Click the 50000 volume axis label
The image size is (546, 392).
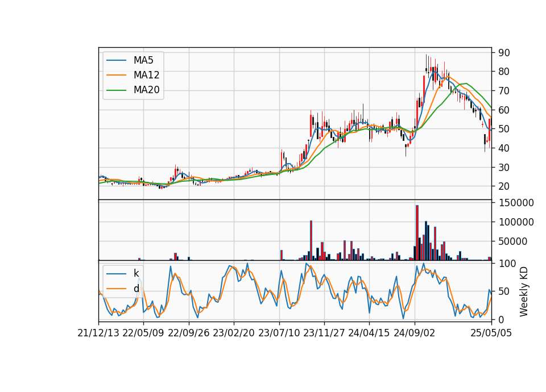[x=513, y=241]
